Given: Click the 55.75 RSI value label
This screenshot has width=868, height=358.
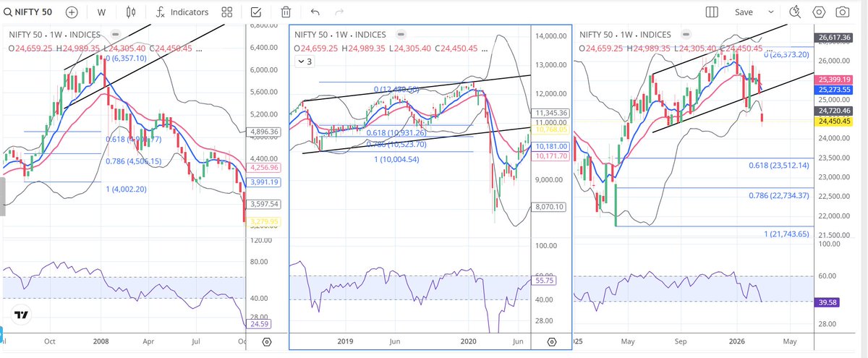Looking at the screenshot, I should click(x=542, y=281).
